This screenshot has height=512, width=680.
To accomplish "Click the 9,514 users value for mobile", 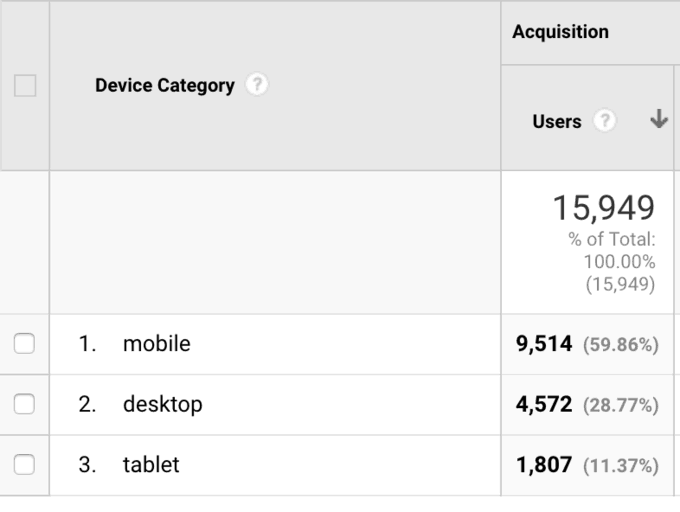I will click(x=544, y=344).
